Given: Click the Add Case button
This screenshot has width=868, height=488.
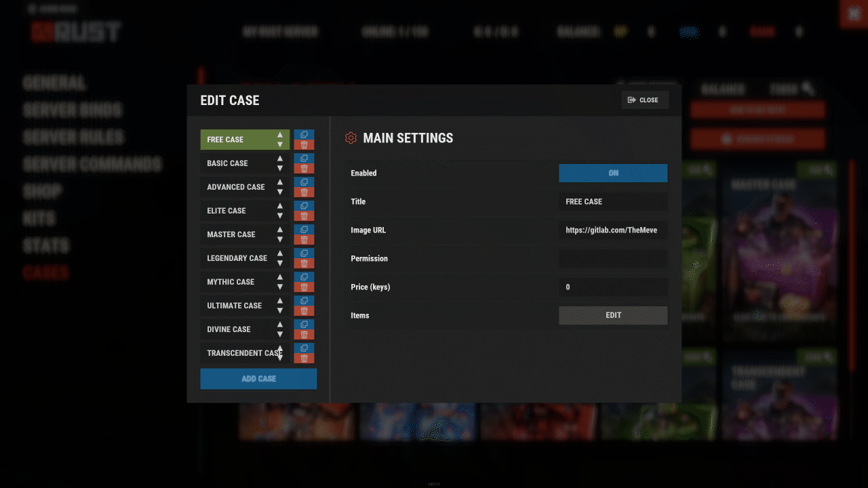Looking at the screenshot, I should [258, 379].
